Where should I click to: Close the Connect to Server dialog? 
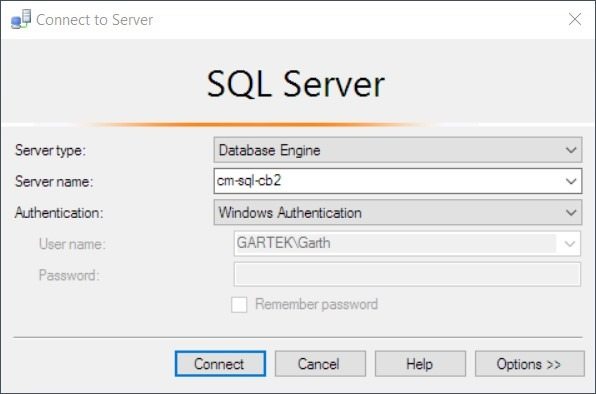click(575, 19)
